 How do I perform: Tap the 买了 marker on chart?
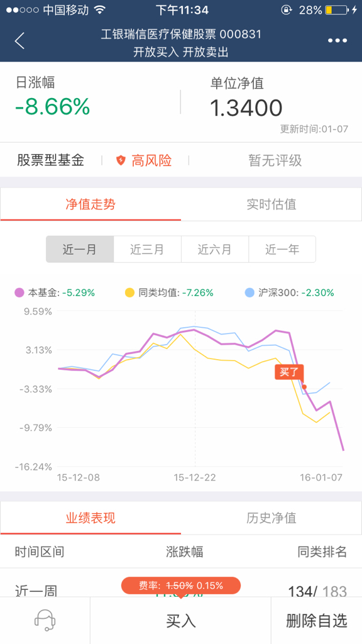point(289,373)
